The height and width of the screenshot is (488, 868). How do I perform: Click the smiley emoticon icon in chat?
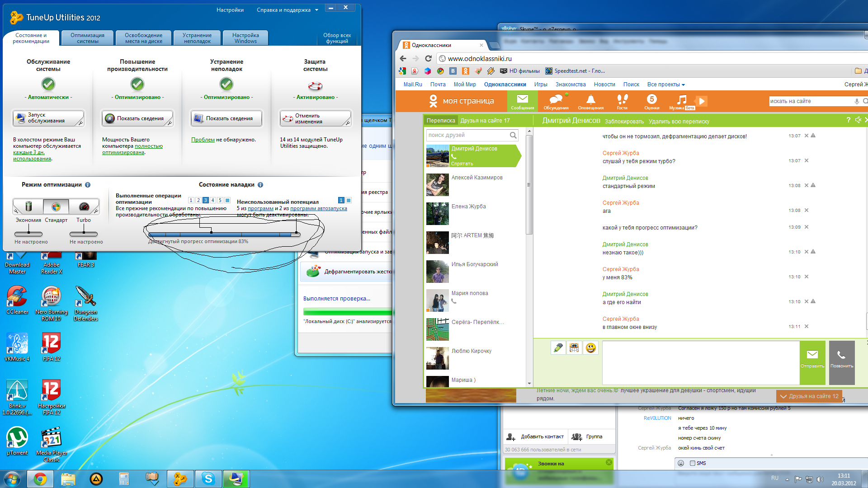590,348
